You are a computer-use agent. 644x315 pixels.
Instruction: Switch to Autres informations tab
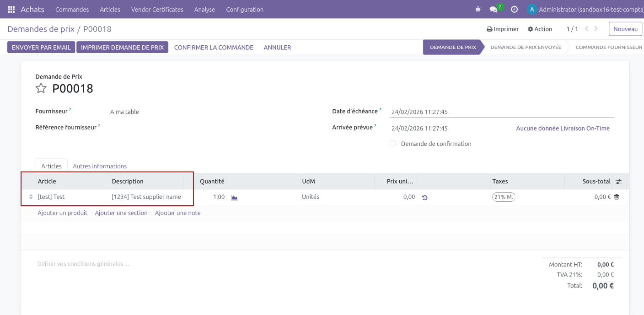click(100, 166)
